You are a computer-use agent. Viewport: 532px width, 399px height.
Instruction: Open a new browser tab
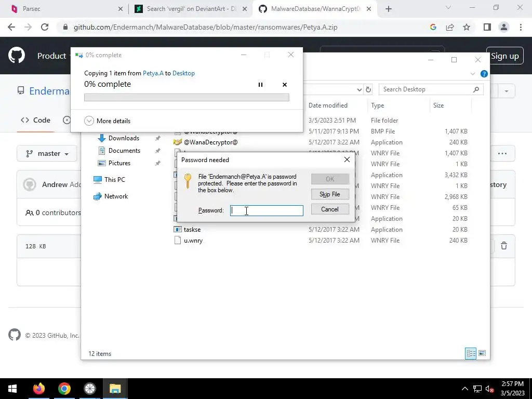click(x=389, y=9)
